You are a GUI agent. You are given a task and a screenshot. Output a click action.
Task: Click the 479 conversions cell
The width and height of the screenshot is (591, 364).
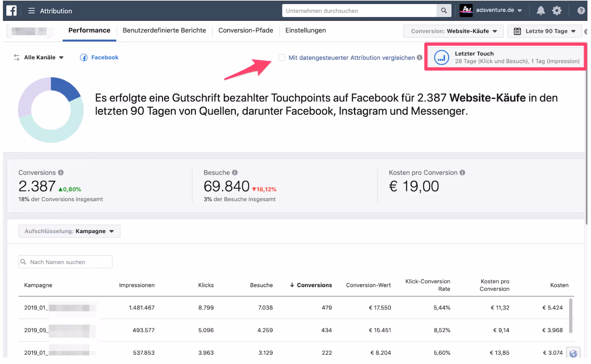pyautogui.click(x=327, y=308)
